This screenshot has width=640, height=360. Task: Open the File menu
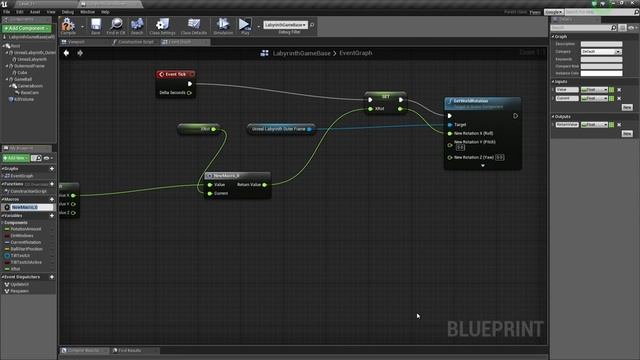coord(7,12)
